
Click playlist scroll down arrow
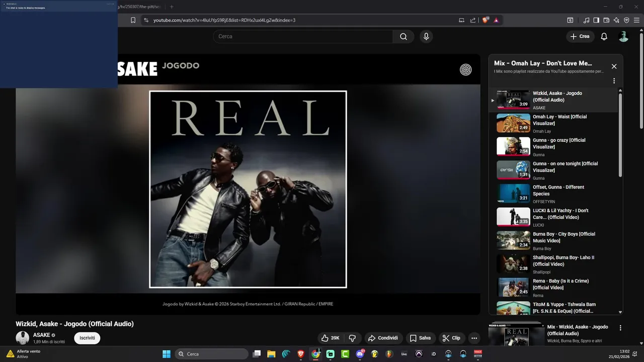620,312
